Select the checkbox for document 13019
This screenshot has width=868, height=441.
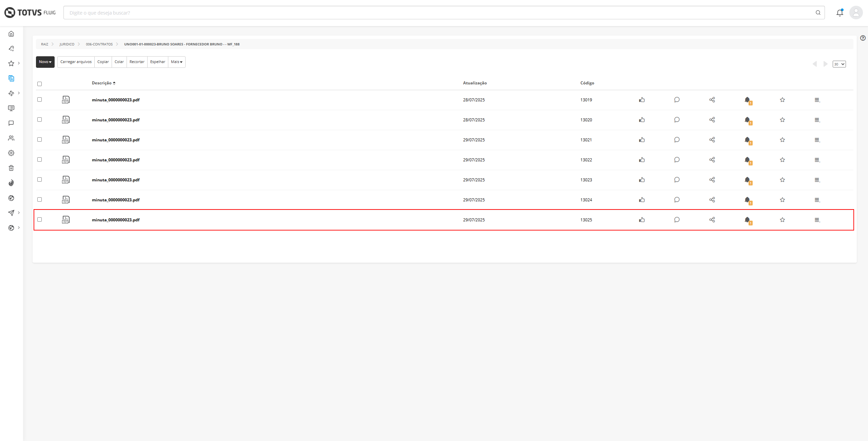tap(39, 99)
